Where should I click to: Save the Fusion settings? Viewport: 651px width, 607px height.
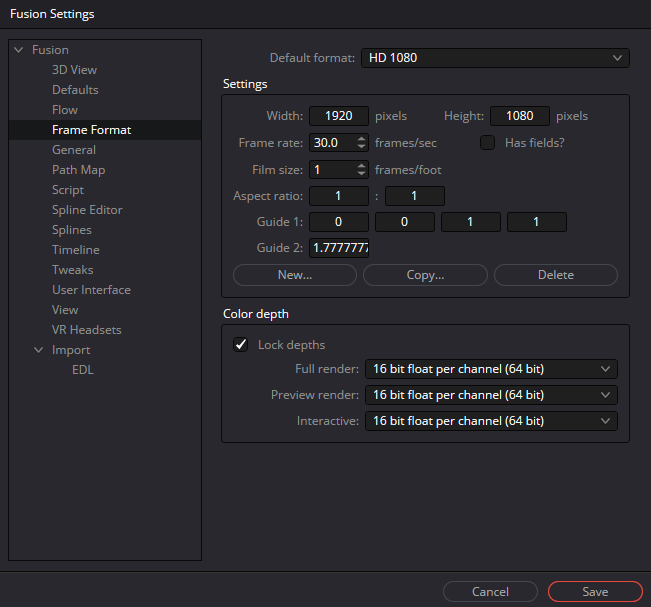click(595, 592)
